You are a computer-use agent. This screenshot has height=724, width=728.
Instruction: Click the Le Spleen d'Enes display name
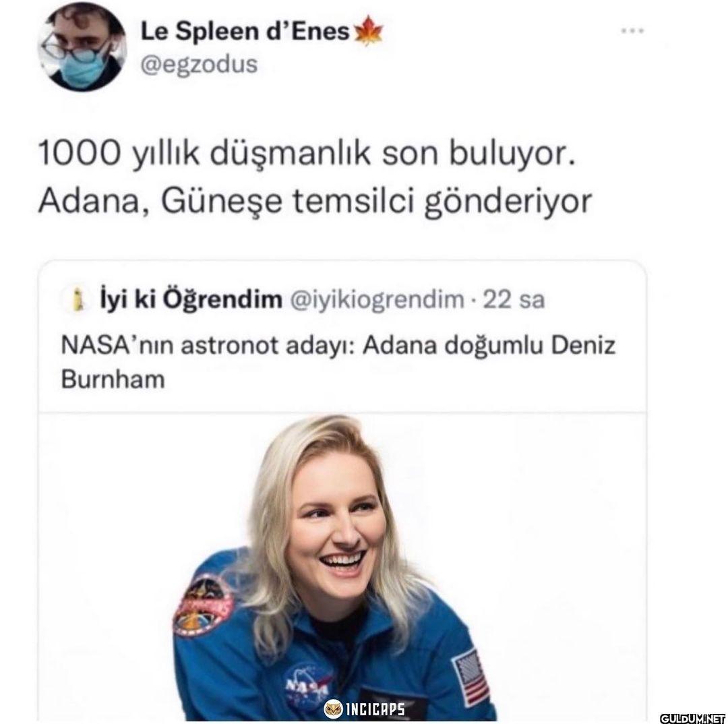coord(245,32)
